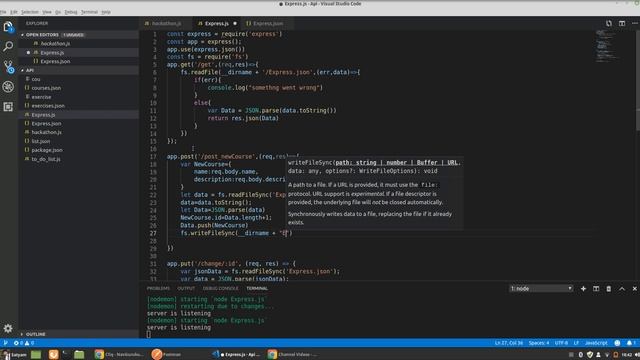
Task: Open the View menu
Action: tap(47, 12)
